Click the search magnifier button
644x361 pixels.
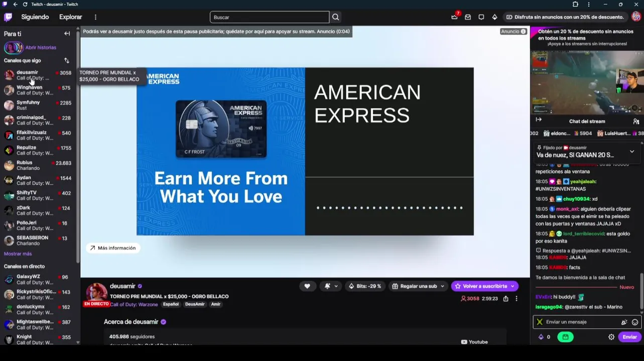[335, 17]
